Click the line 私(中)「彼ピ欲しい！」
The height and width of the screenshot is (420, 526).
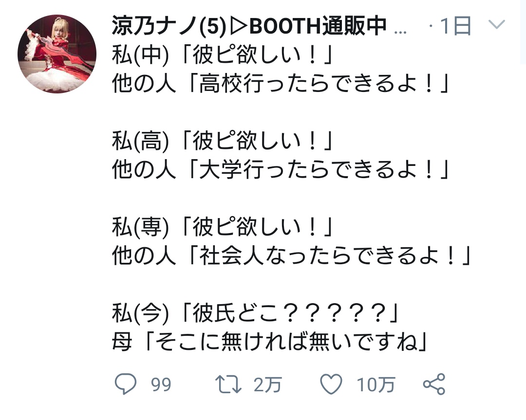[x=223, y=55]
